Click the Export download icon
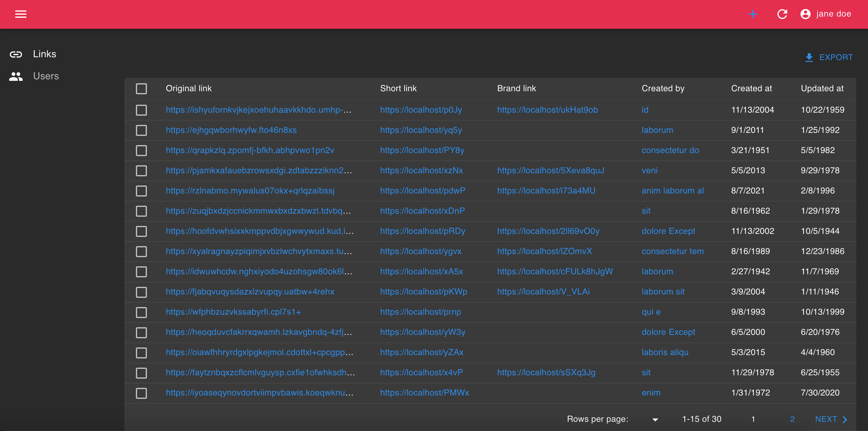The image size is (868, 431). click(809, 57)
